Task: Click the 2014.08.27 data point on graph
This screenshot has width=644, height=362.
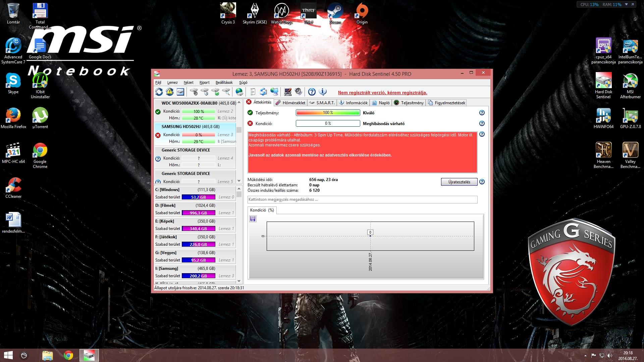Action: pos(370,236)
